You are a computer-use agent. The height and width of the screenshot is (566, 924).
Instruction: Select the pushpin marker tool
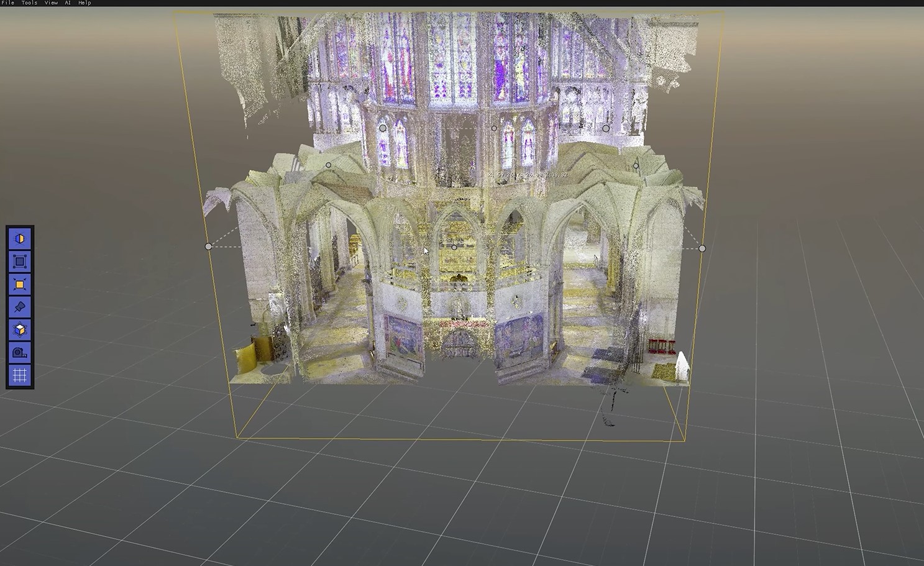click(20, 307)
